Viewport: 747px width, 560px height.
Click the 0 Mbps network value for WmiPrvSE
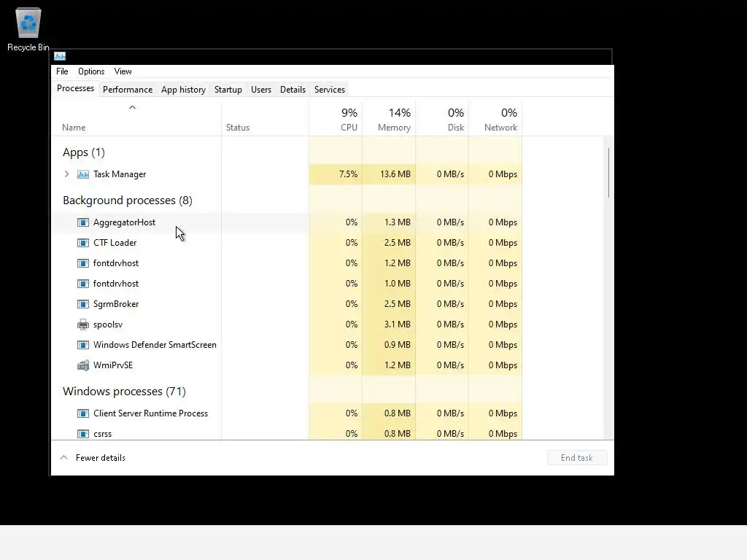pos(503,365)
